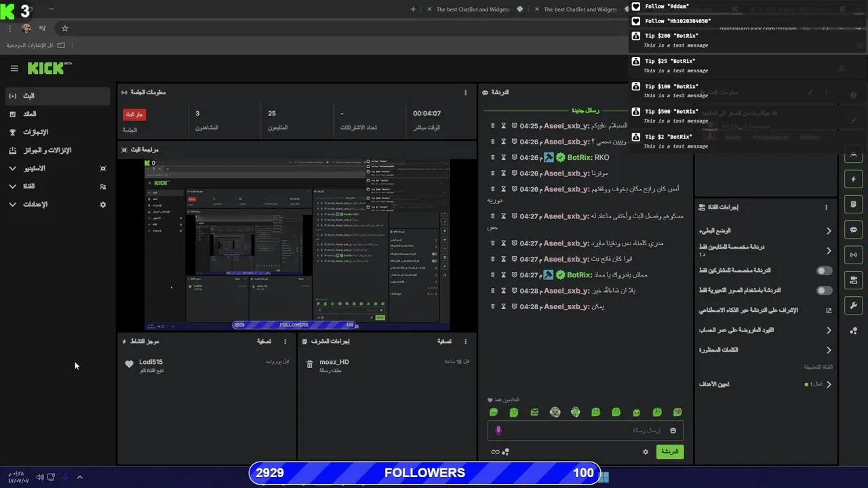The height and width of the screenshot is (488, 868).
Task: Click chat bubble icon in right toolbar
Action: point(853,230)
